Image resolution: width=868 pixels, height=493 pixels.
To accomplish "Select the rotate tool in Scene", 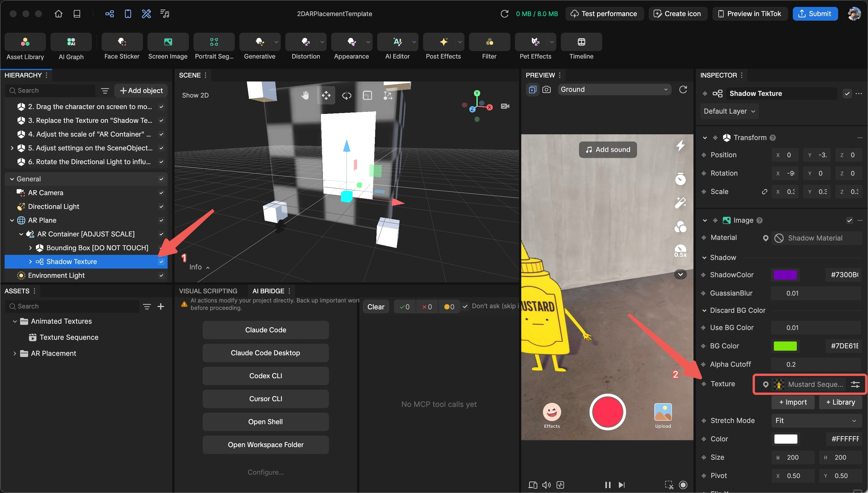I will coord(346,96).
